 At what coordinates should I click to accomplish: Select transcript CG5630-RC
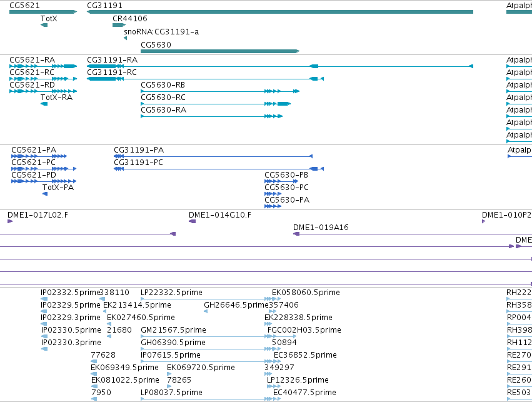click(x=163, y=98)
